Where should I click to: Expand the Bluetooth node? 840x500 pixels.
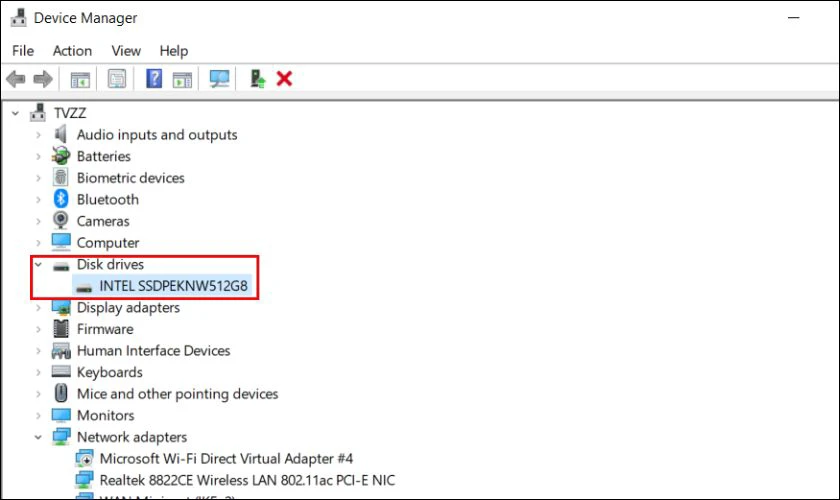tap(38, 200)
